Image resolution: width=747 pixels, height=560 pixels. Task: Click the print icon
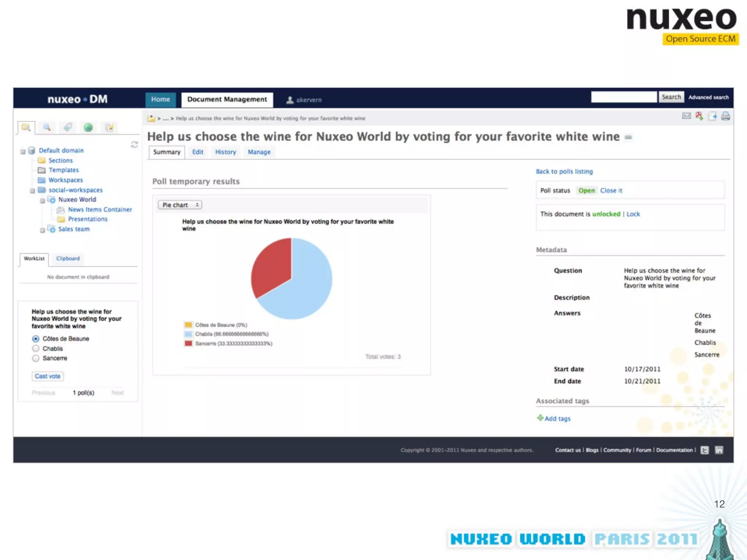point(725,116)
